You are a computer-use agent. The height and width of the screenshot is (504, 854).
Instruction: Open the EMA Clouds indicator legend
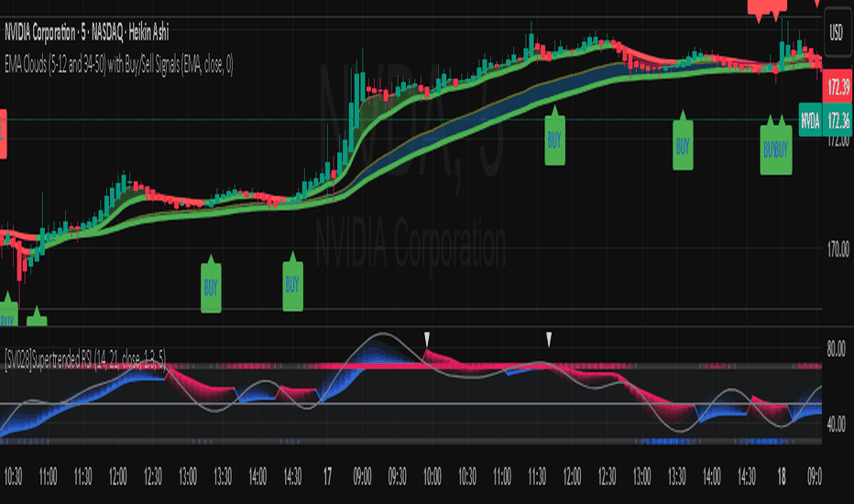click(119, 65)
